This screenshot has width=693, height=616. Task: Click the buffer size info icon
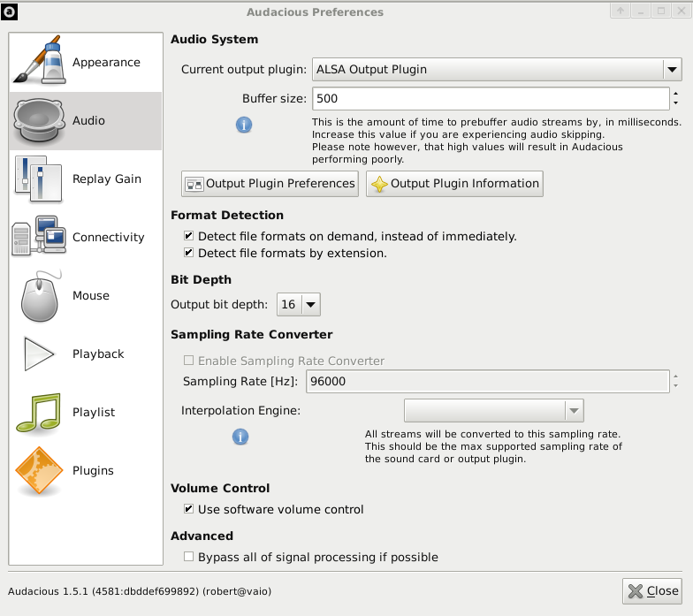pos(244,125)
